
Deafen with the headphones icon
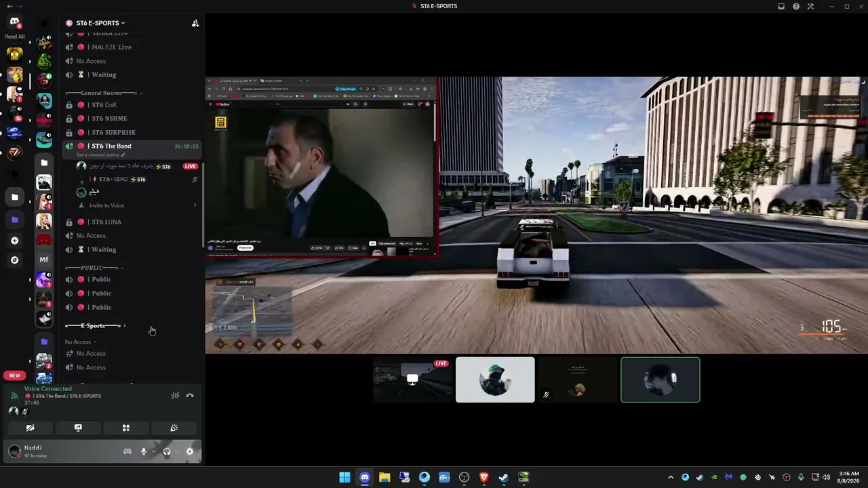coord(167,451)
